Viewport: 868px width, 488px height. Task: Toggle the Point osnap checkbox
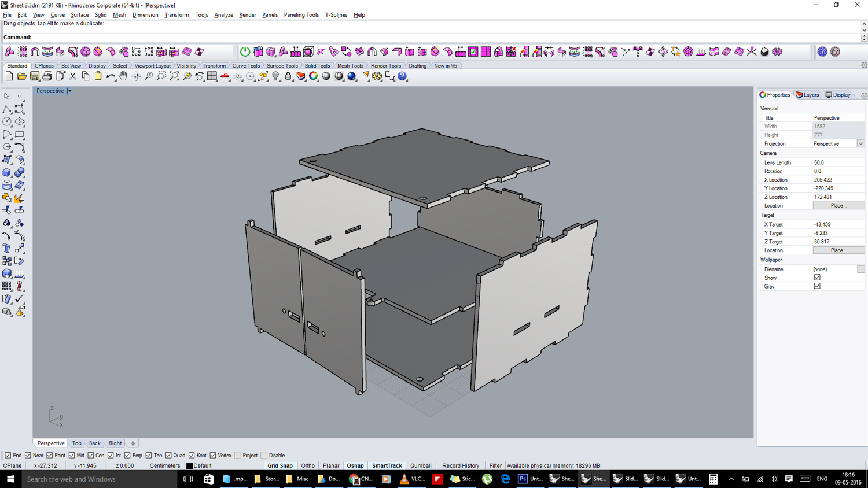point(49,456)
